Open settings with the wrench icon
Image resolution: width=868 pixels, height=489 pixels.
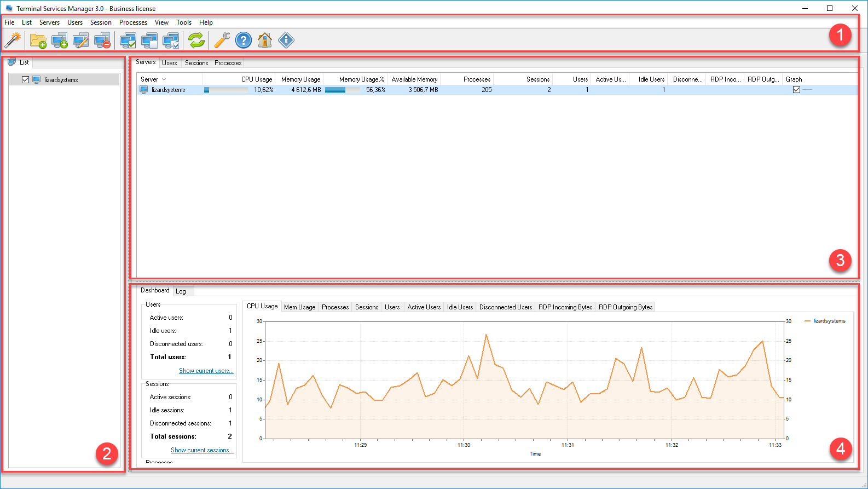pyautogui.click(x=222, y=40)
